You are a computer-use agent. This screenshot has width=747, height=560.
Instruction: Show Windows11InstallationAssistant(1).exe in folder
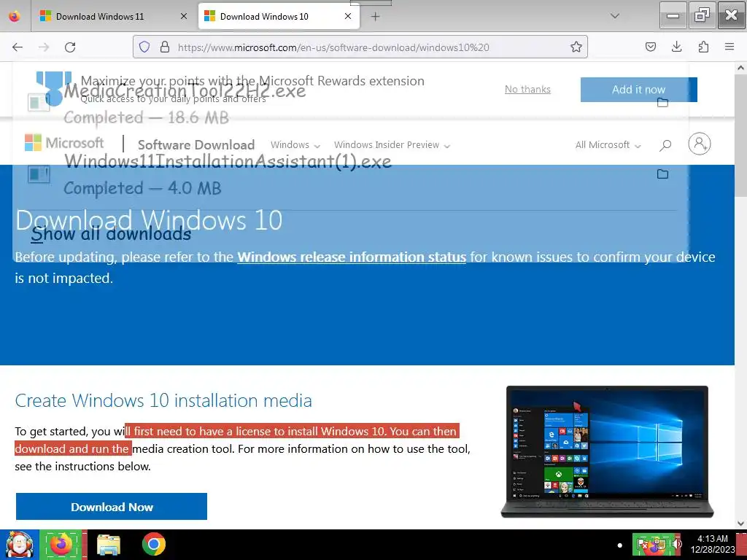coord(662,174)
